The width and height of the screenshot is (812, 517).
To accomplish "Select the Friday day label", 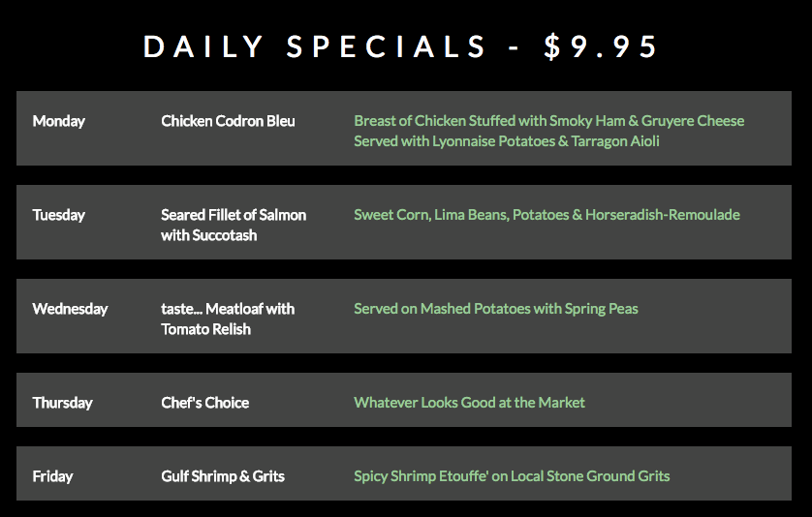I will click(52, 476).
